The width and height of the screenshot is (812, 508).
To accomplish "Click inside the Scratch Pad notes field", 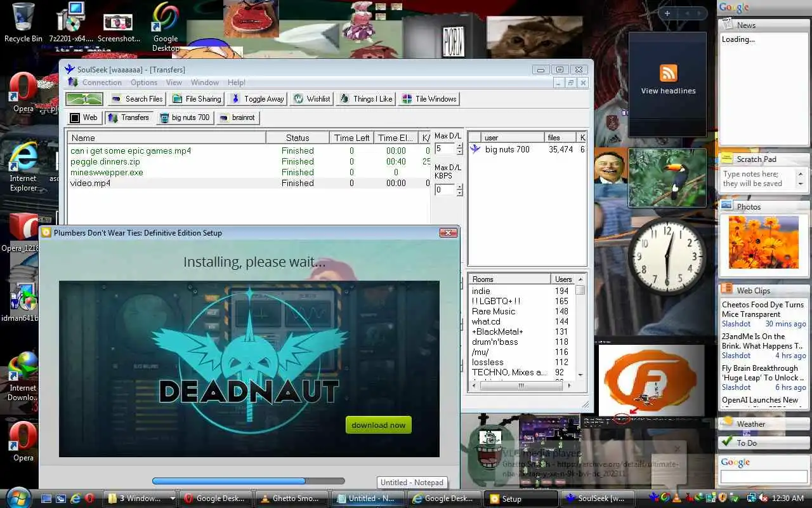I will [x=758, y=178].
